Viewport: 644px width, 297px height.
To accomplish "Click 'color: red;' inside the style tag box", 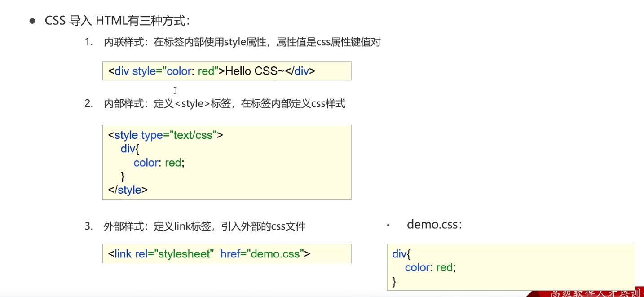I will point(159,163).
